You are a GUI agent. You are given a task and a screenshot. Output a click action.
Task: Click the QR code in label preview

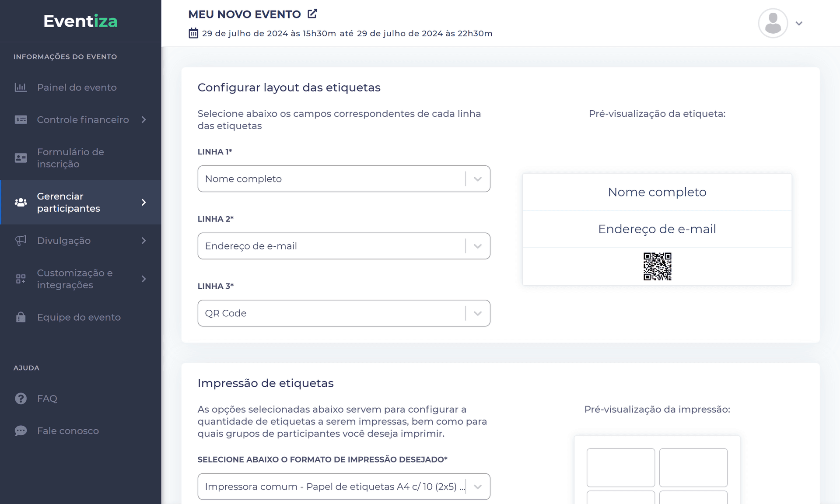(x=657, y=266)
